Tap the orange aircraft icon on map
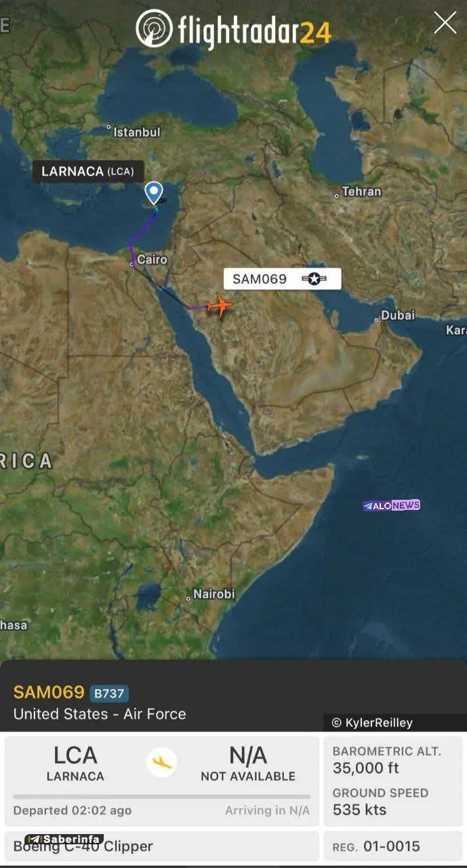467x868 pixels. (220, 306)
